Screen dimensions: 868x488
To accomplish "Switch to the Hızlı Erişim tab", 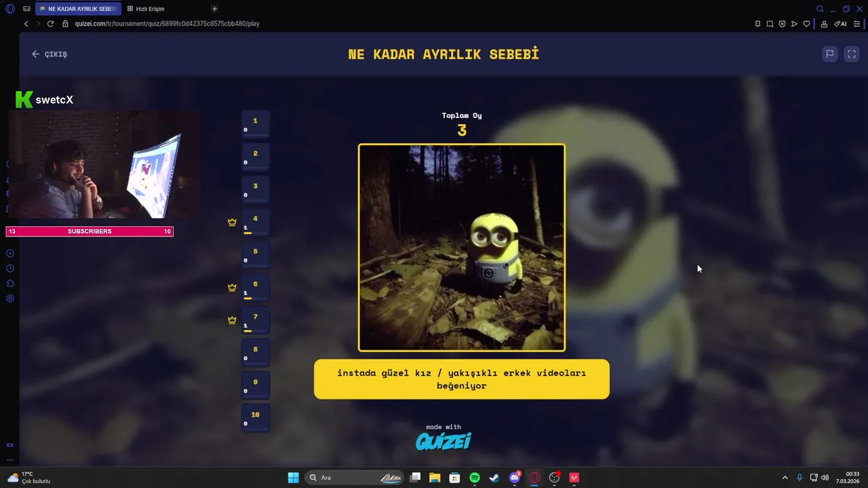I will click(146, 9).
